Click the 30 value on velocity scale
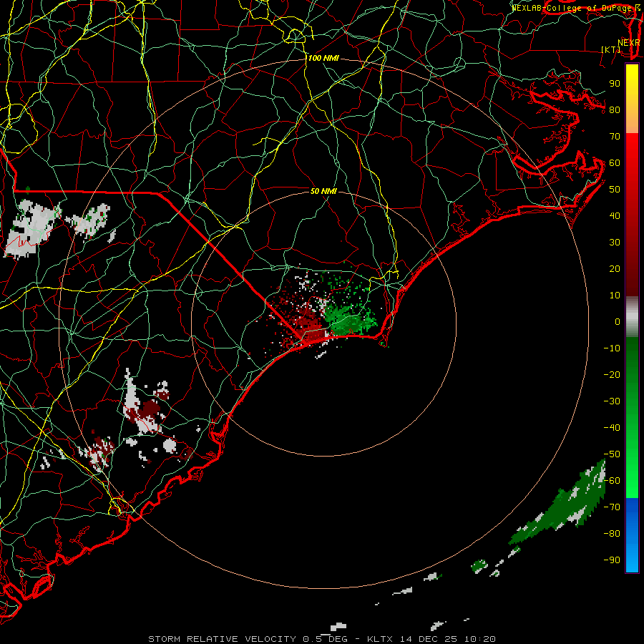This screenshot has height=644, width=644. (615, 243)
